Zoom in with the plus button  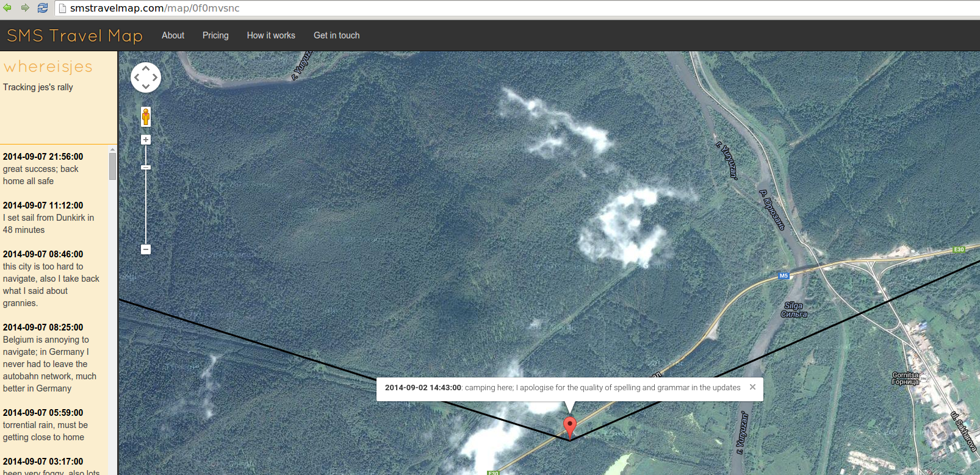pos(146,140)
